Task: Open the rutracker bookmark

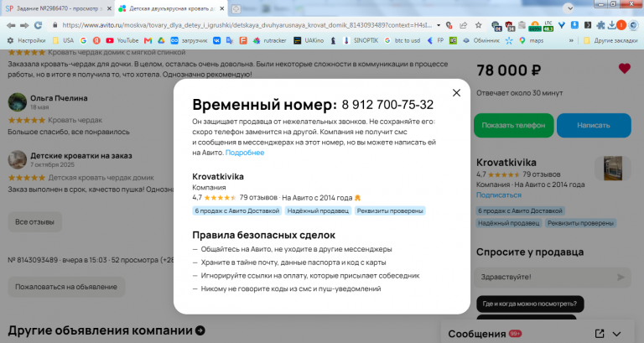Action: [x=269, y=40]
